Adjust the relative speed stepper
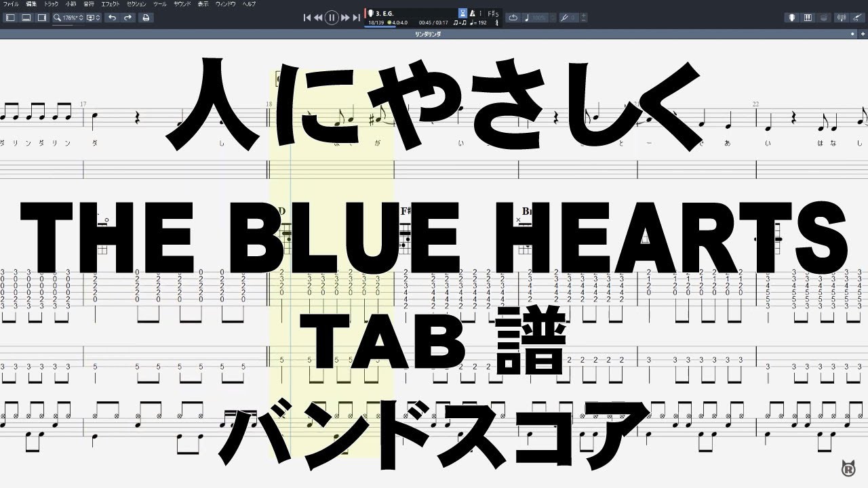 tap(552, 18)
